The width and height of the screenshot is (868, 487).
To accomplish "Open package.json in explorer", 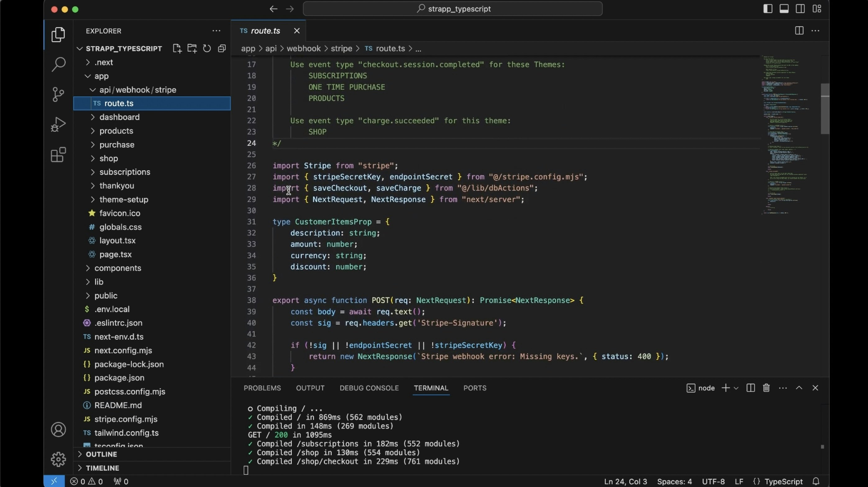I will tap(119, 378).
